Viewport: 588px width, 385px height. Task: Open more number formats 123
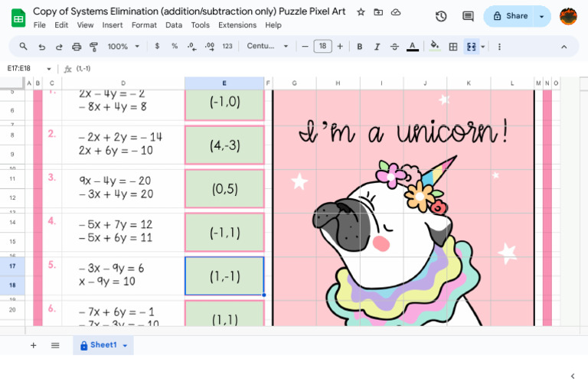click(x=227, y=46)
